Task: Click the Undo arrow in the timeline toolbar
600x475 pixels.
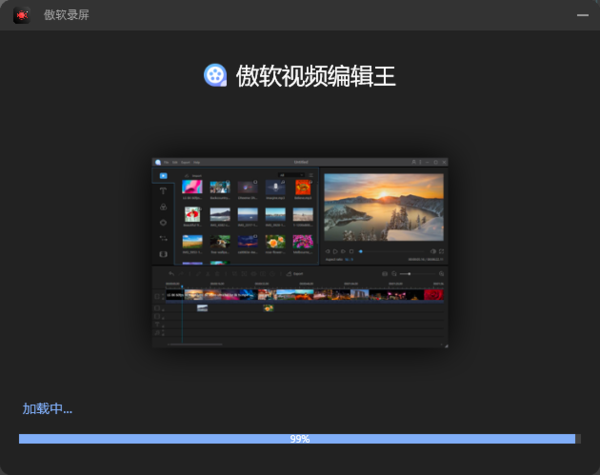Action: [171, 273]
